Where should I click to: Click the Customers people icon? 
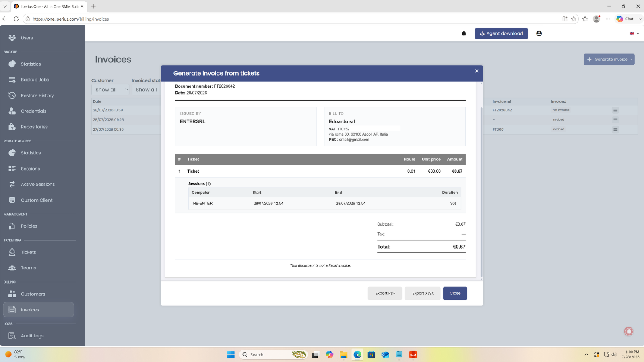[x=12, y=294]
